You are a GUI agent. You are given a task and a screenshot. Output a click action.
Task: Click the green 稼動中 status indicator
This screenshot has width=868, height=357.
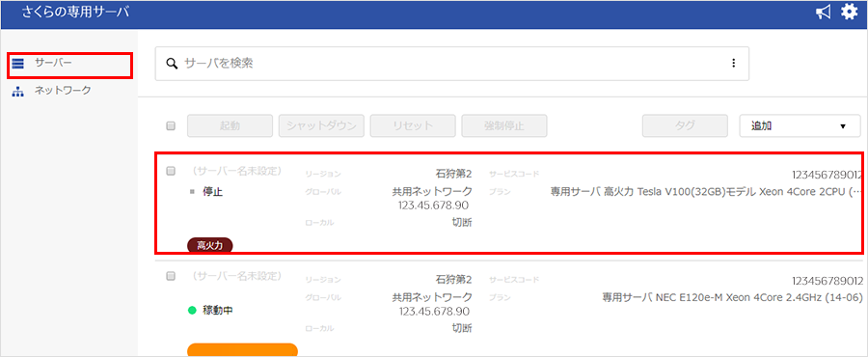tap(192, 311)
